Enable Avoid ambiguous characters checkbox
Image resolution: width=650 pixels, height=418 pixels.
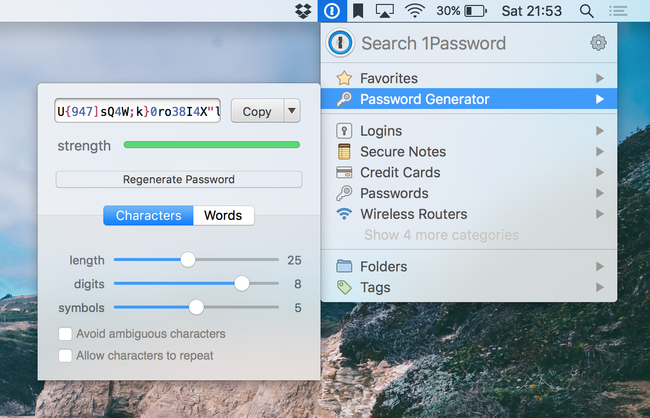65,334
